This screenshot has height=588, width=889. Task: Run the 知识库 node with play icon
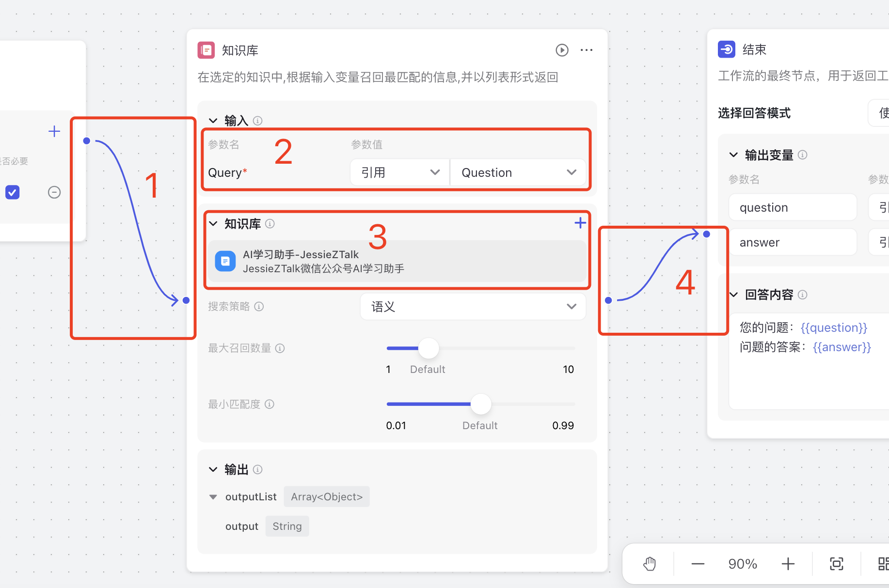pyautogui.click(x=562, y=50)
